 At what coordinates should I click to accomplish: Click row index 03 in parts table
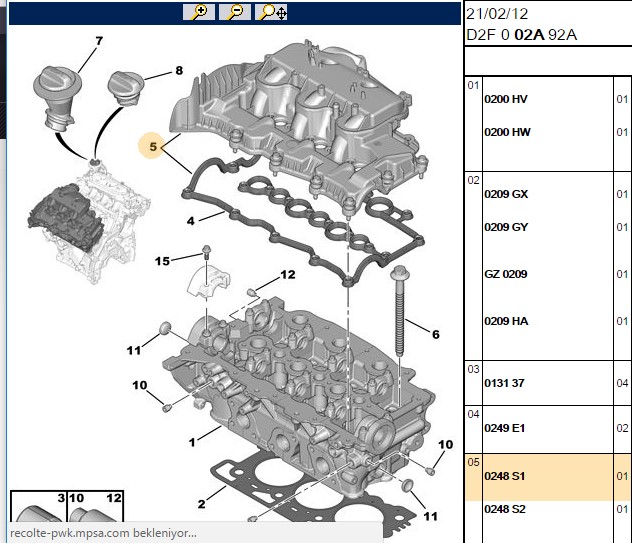point(473,369)
